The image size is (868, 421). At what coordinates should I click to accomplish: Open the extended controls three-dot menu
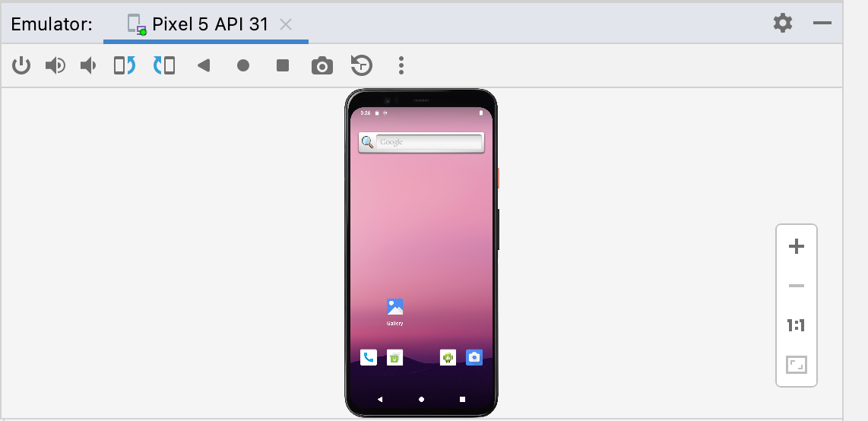pos(401,66)
